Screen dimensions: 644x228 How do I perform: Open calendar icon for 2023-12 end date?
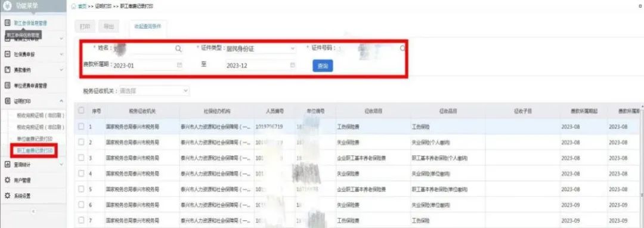click(292, 65)
